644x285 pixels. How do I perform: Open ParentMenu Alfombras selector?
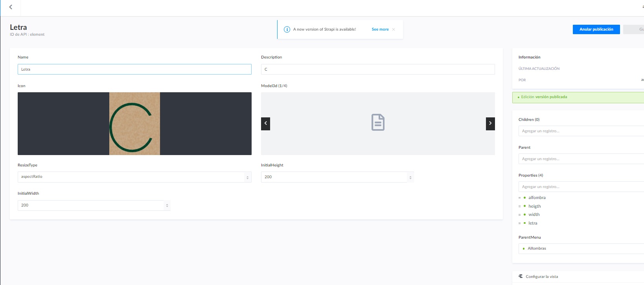pyautogui.click(x=581, y=248)
